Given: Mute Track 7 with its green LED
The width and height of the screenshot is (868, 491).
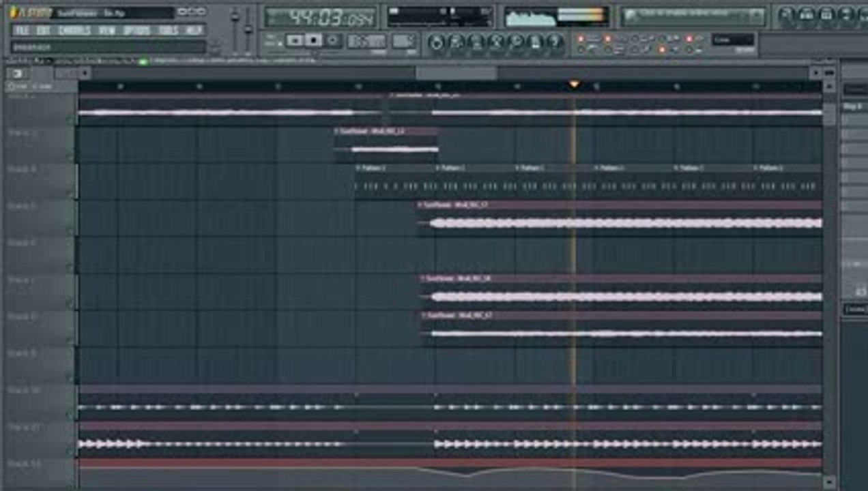Looking at the screenshot, I should coord(70,304).
